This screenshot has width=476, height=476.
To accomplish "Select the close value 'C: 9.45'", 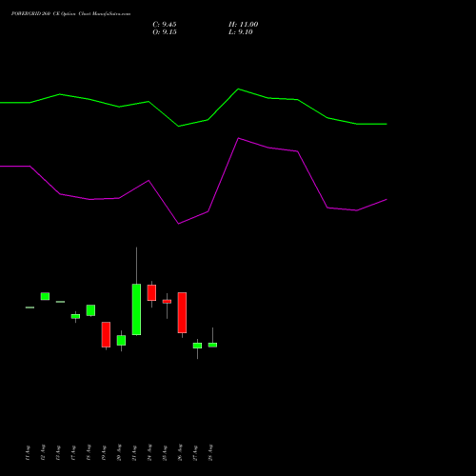I will [x=165, y=25].
